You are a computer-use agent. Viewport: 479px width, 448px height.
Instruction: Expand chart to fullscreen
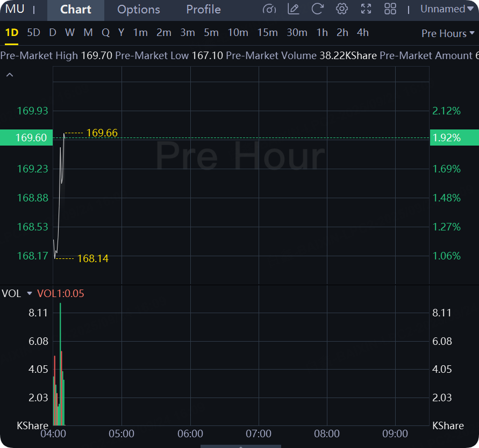point(366,9)
